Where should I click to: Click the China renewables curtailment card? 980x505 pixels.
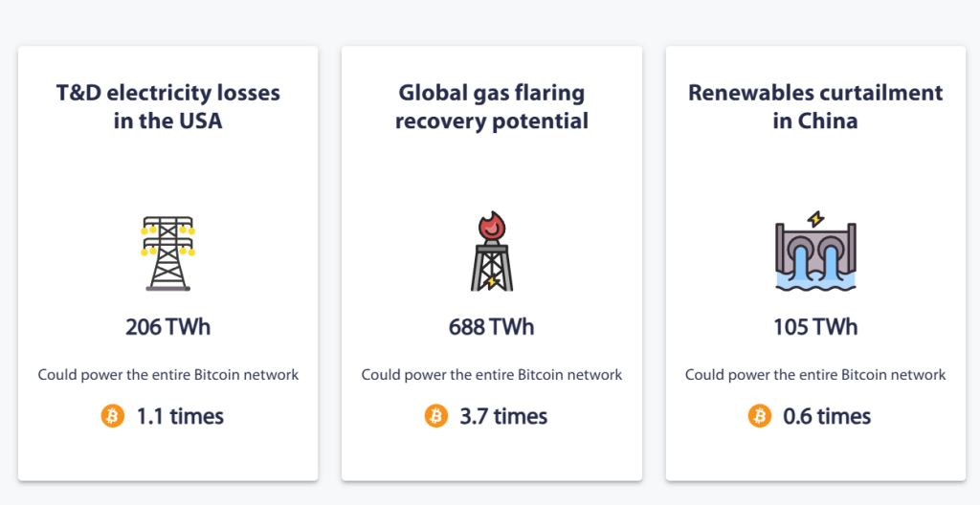tap(815, 263)
